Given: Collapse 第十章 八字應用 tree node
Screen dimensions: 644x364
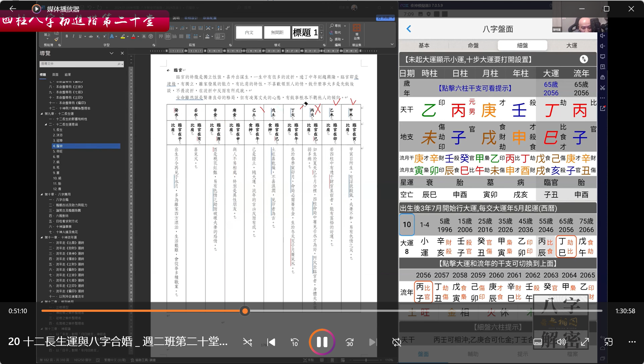Looking at the screenshot, I should [x=42, y=195].
